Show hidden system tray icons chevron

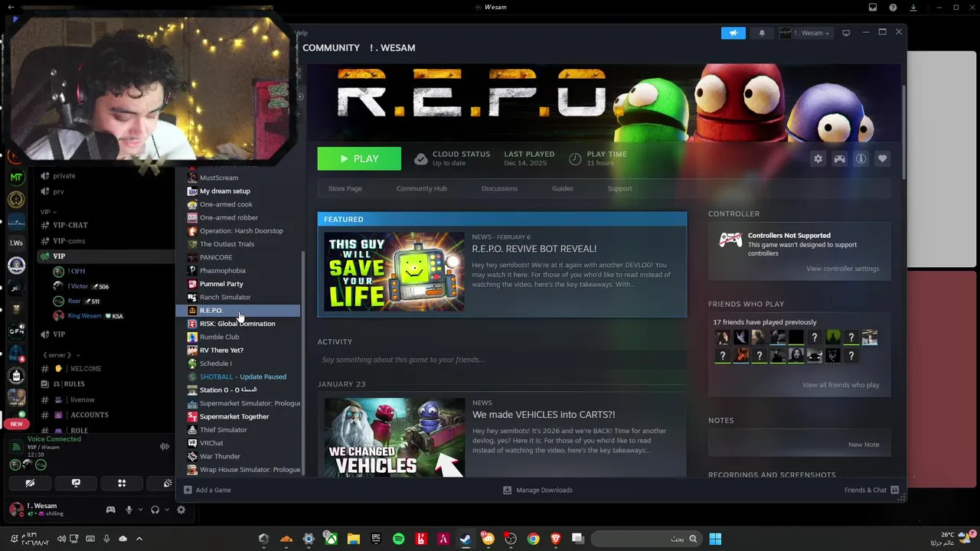tap(139, 539)
